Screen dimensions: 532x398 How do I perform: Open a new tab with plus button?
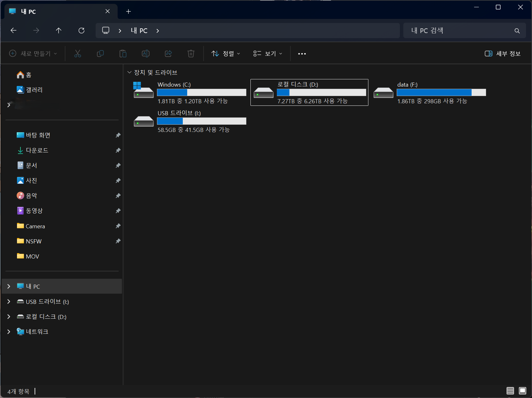tap(128, 12)
